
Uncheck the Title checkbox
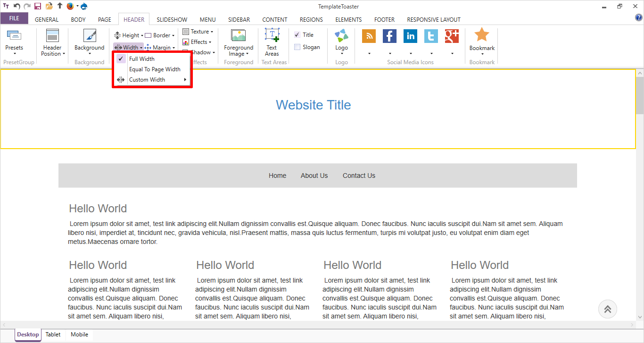tap(297, 35)
